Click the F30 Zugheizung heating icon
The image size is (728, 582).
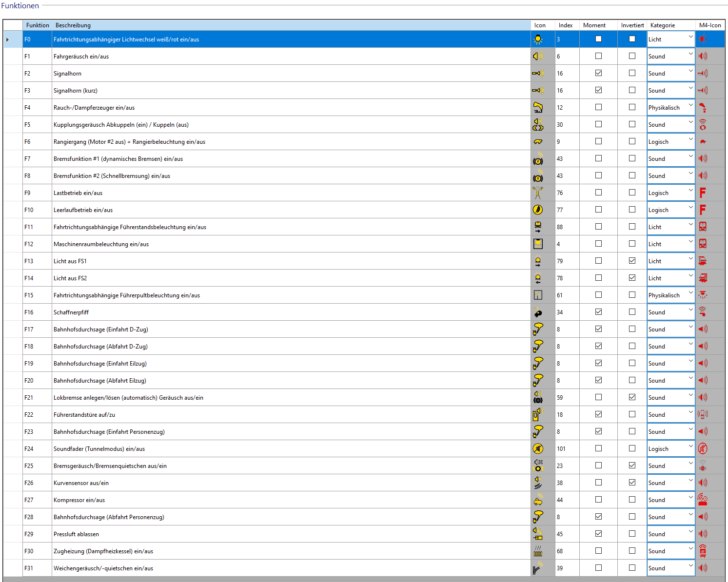tap(538, 551)
